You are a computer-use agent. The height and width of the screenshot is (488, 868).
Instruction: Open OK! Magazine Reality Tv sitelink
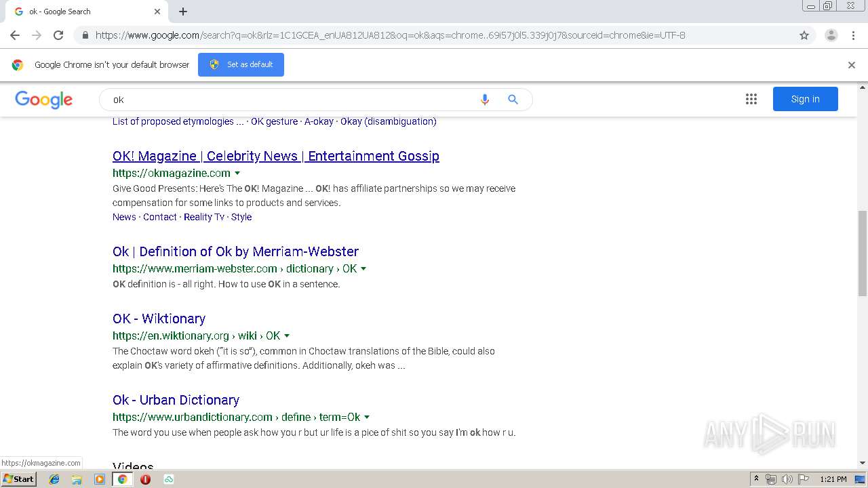[x=204, y=217]
